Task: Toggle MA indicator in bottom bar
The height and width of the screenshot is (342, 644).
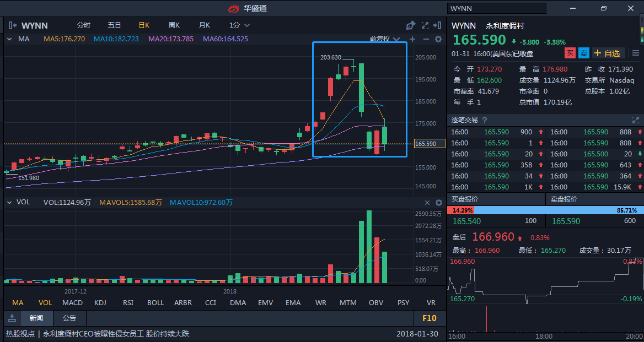Action: click(18, 303)
